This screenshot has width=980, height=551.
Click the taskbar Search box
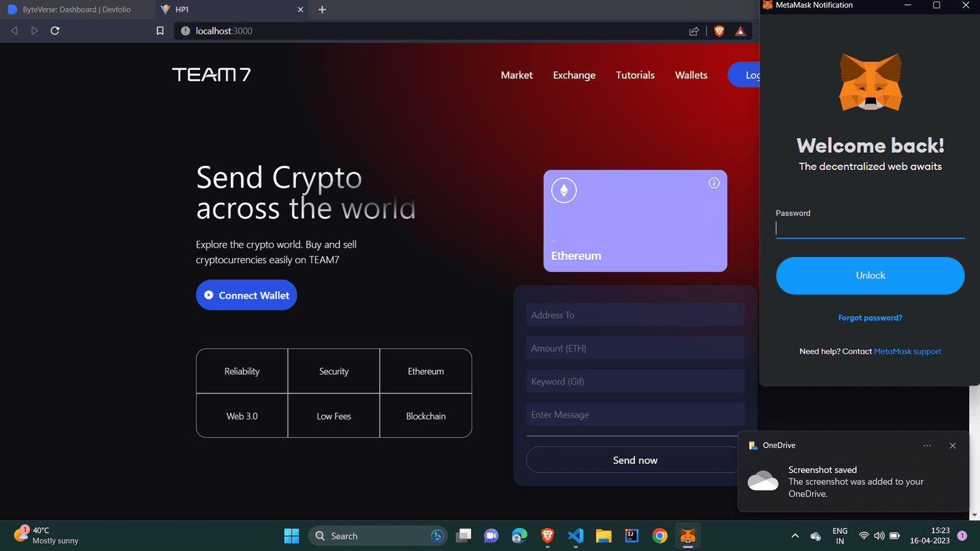pos(378,536)
